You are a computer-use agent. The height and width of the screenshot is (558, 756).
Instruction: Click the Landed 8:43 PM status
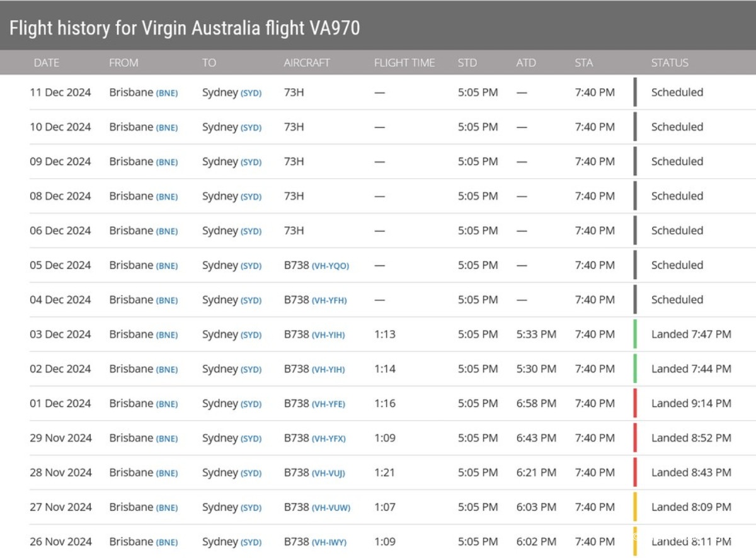tap(691, 473)
